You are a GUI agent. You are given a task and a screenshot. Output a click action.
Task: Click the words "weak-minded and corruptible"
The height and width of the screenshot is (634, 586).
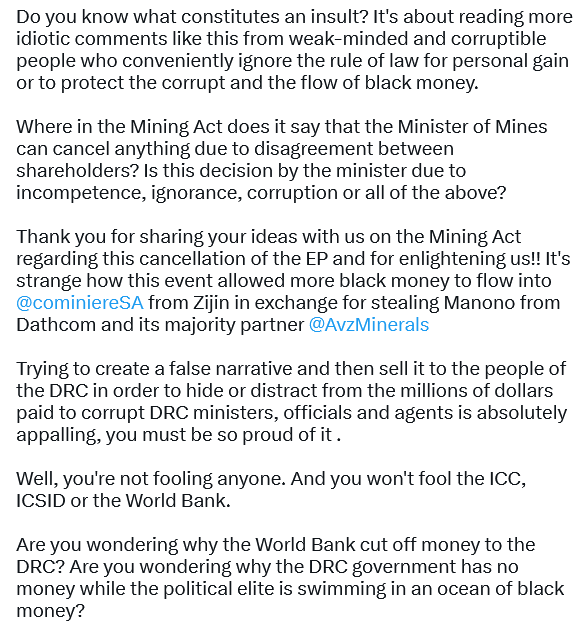tap(417, 39)
